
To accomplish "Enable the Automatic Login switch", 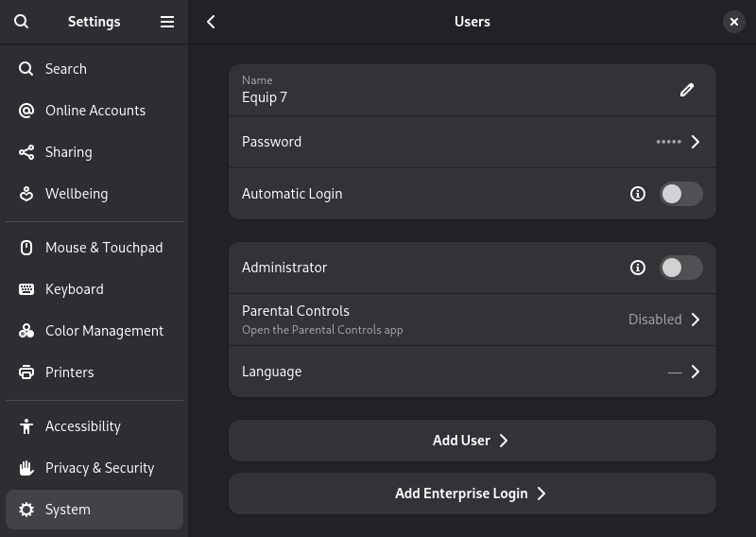I will (680, 194).
